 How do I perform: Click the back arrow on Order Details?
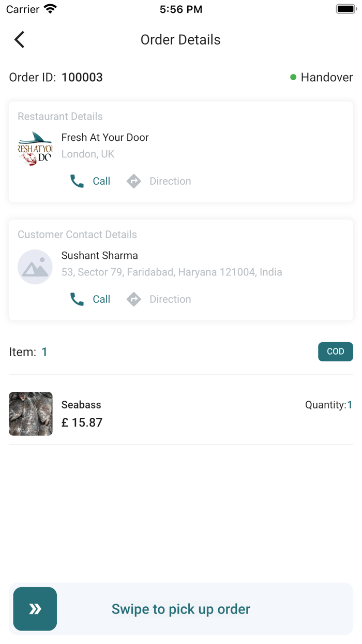pos(19,39)
